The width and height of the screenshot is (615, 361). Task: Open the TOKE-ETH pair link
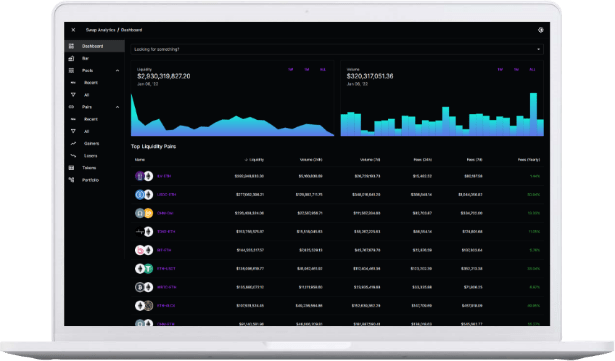point(166,232)
